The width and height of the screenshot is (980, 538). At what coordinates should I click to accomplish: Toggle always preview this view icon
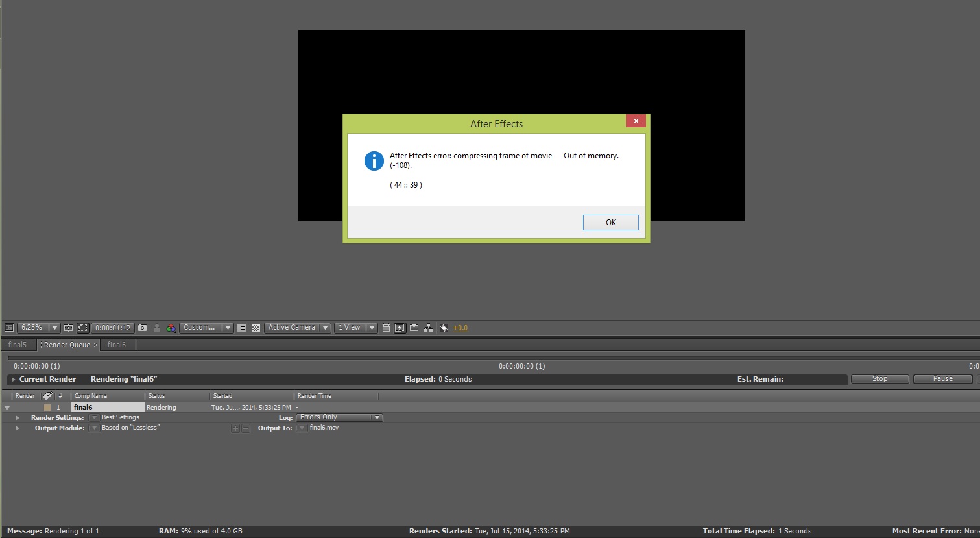pyautogui.click(x=9, y=328)
